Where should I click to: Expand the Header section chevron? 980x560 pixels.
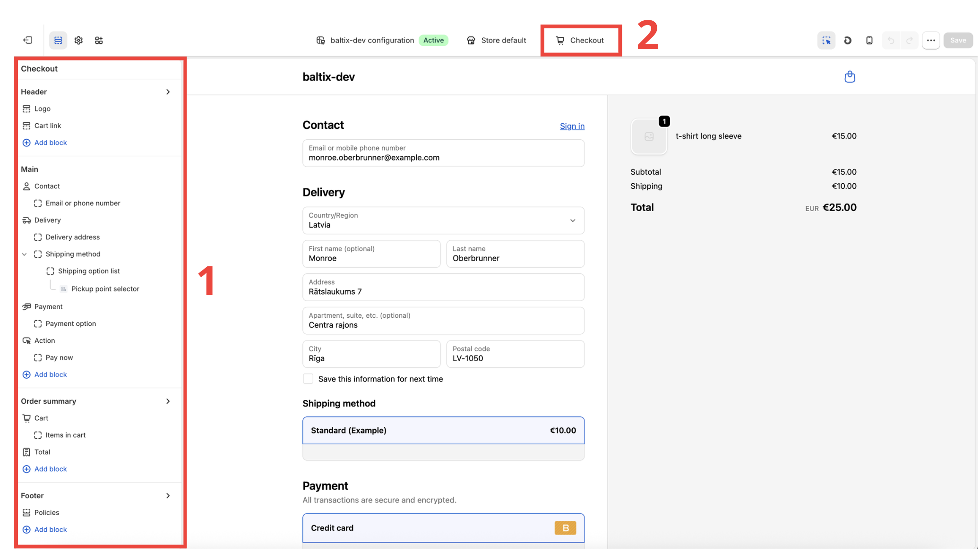168,92
